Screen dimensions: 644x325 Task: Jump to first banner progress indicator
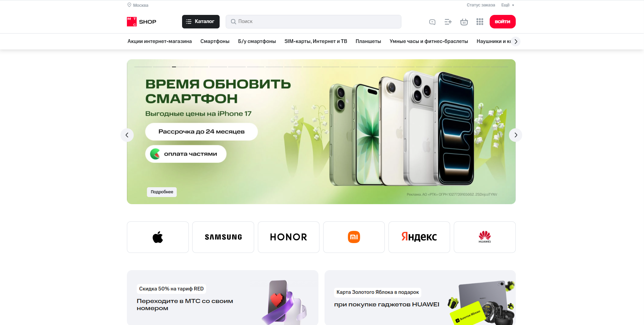143,67
